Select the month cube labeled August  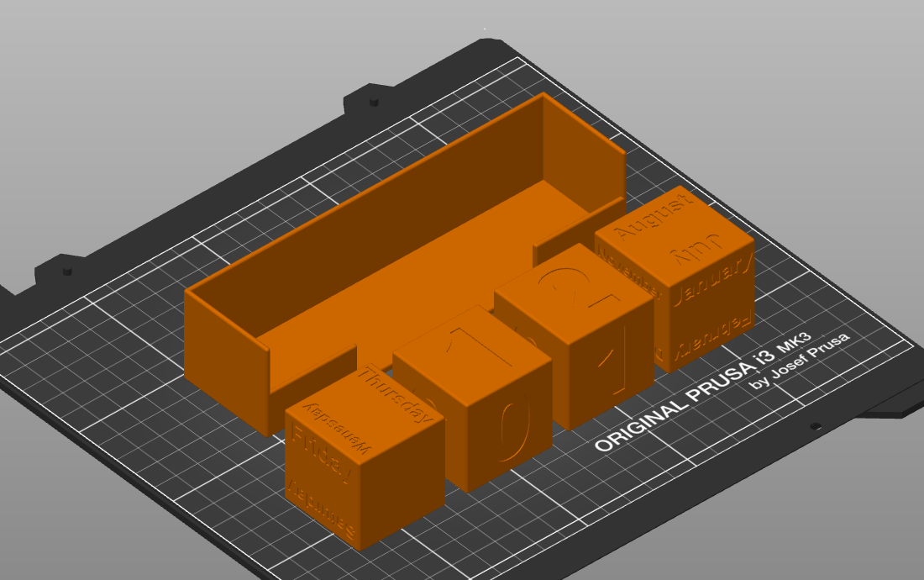(x=675, y=279)
